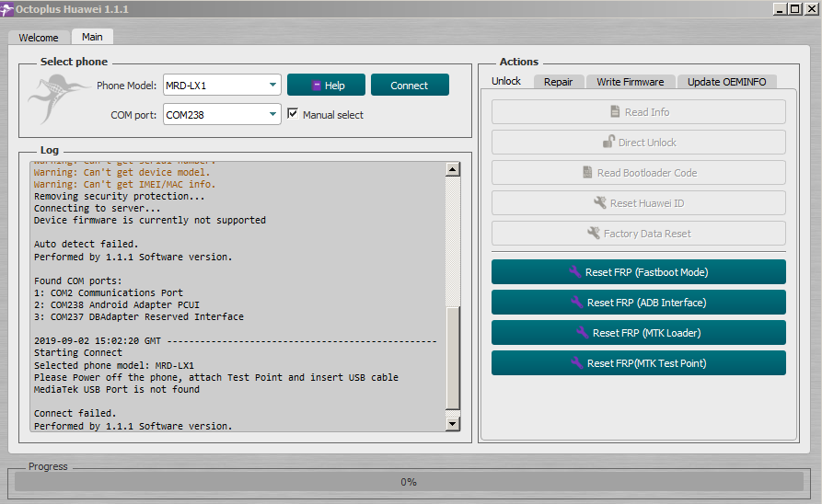Click wrench icon on Reset FRP (ADB Interface)
Screen dimensions: 822x504
(576, 302)
